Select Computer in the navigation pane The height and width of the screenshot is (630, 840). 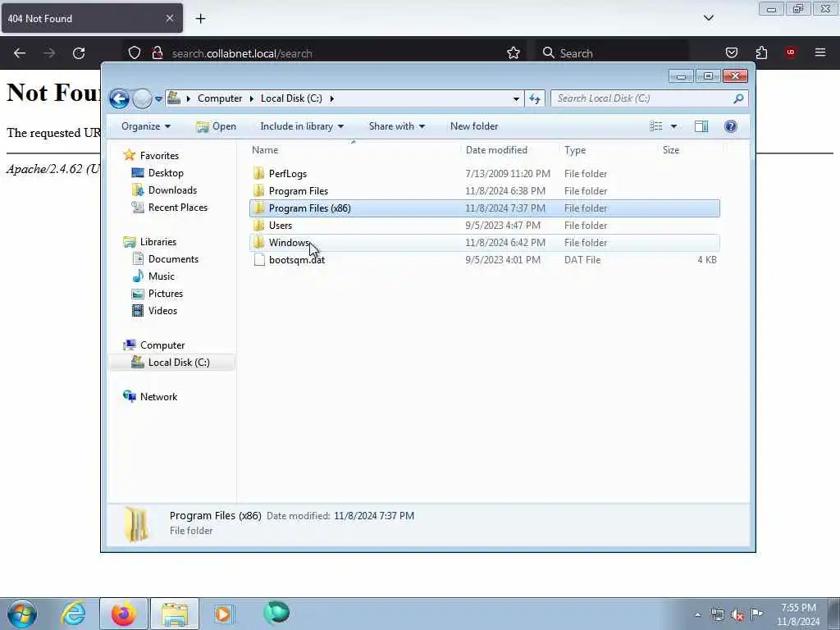(162, 345)
